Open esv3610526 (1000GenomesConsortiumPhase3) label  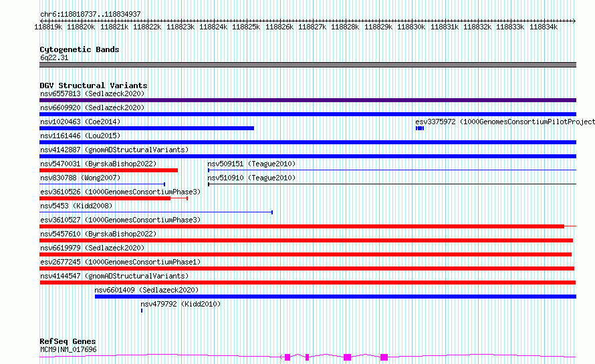(120, 192)
